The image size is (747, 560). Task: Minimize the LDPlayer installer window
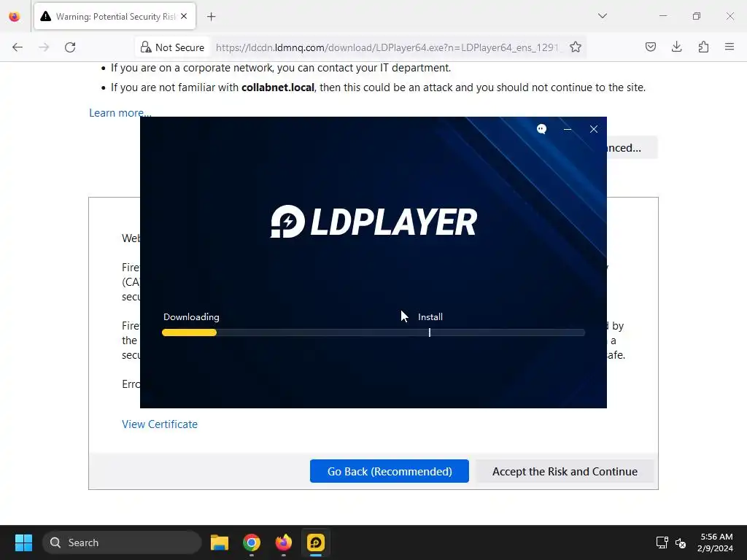(568, 129)
